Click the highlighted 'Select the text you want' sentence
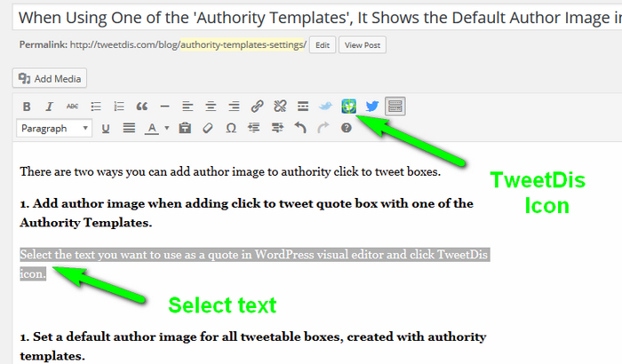This screenshot has height=364, width=622. 255,264
